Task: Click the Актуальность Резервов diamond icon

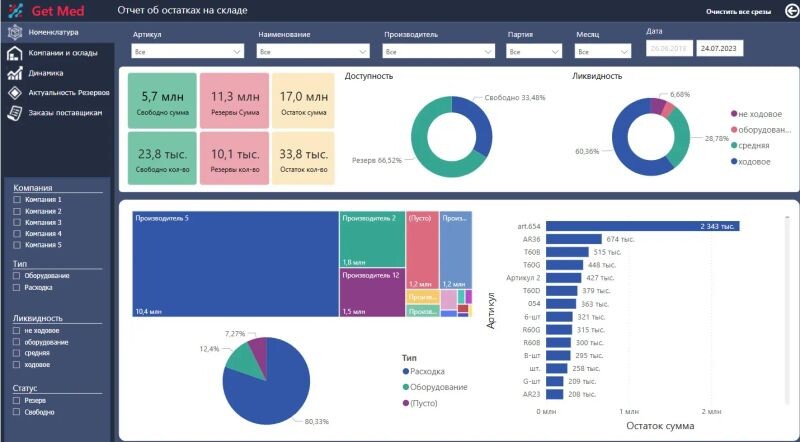Action: (15, 92)
